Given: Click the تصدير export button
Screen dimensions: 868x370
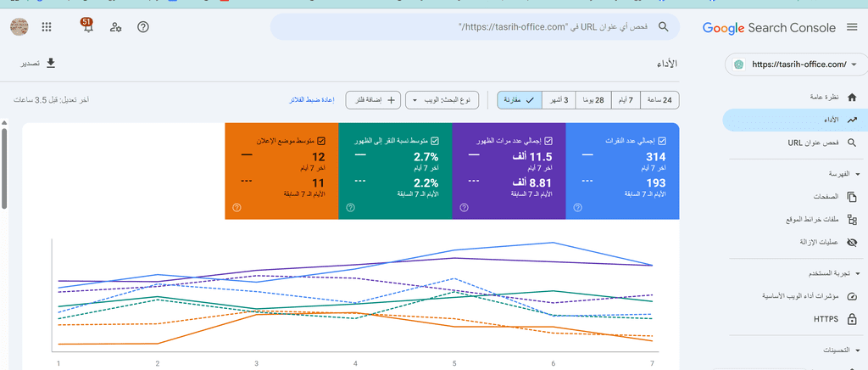Looking at the screenshot, I should pyautogui.click(x=39, y=63).
